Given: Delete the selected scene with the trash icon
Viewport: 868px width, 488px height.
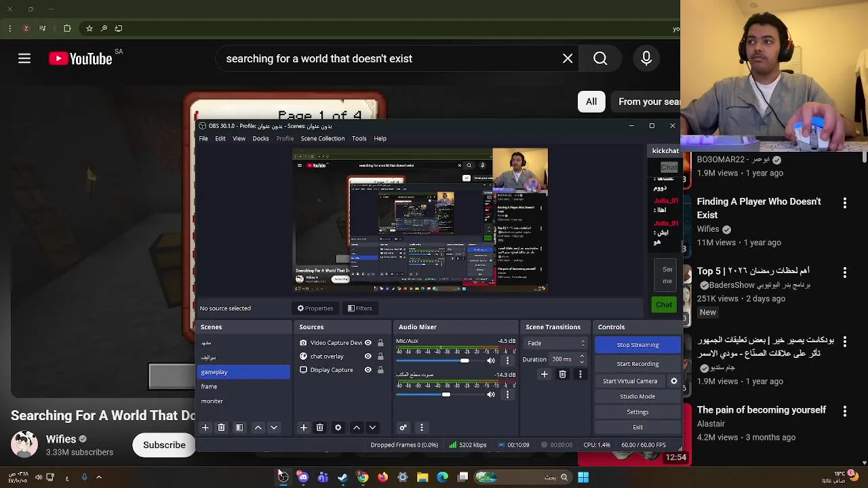Looking at the screenshot, I should pyautogui.click(x=221, y=428).
